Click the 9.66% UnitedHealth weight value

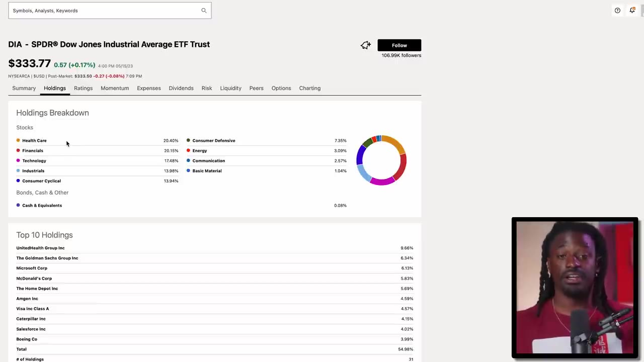coord(407,248)
